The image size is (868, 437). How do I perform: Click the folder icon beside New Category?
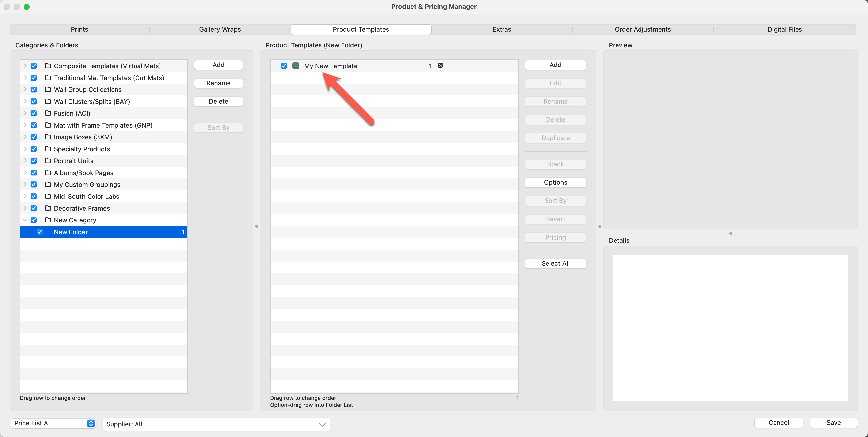click(x=48, y=220)
